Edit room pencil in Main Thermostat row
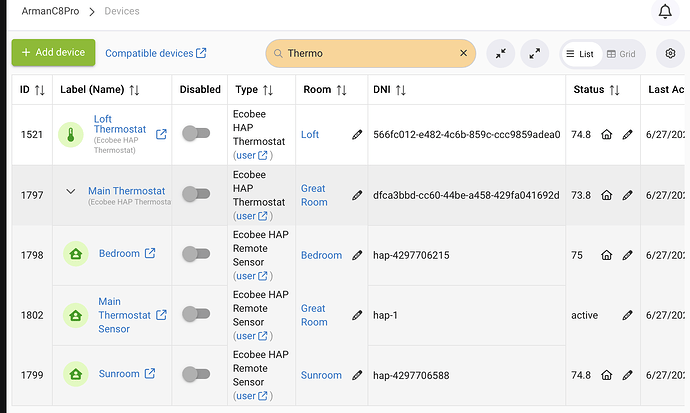Screen dimensions: 690x413 pyautogui.click(x=357, y=195)
